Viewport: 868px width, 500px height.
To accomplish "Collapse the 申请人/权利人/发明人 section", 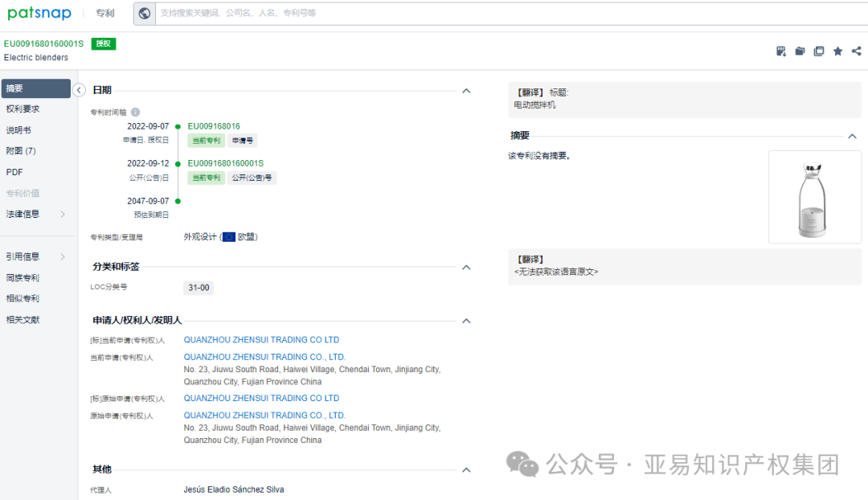I will 466,322.
